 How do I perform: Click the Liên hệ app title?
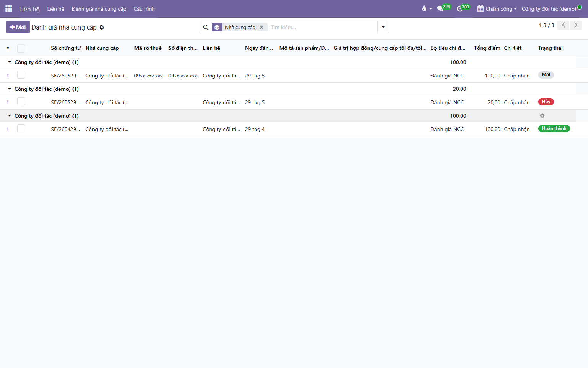(29, 9)
